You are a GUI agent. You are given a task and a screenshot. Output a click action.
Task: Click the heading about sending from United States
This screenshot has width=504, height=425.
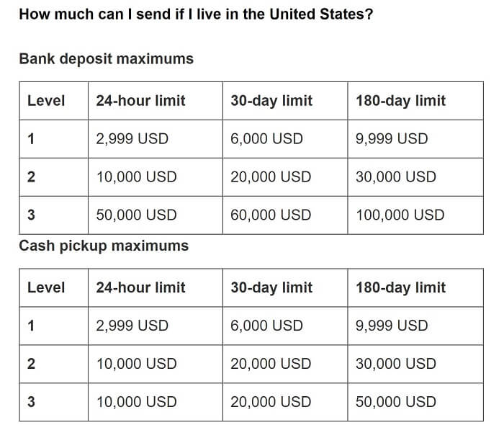(x=196, y=14)
